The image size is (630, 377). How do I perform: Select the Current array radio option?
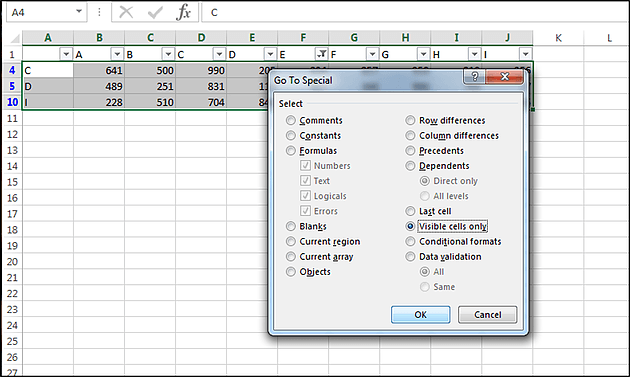(x=290, y=256)
